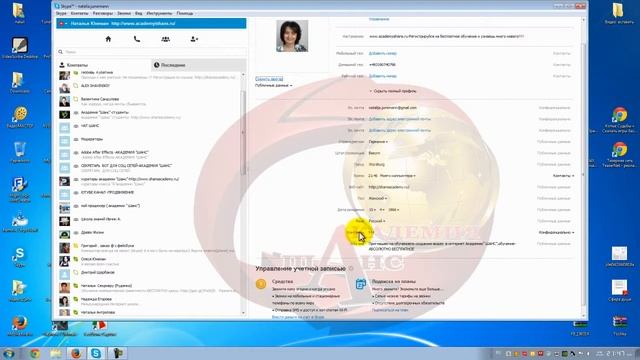Select contact Валентина Сандулова

pyautogui.click(x=149, y=101)
